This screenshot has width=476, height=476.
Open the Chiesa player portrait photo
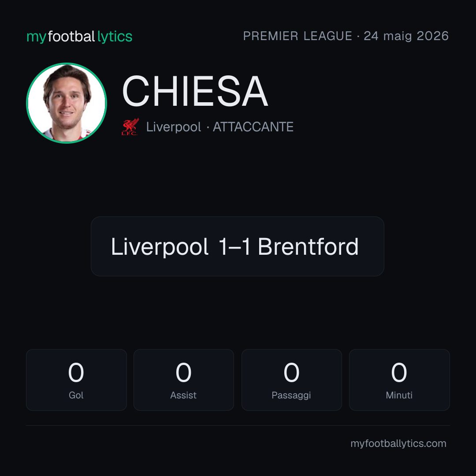click(67, 103)
